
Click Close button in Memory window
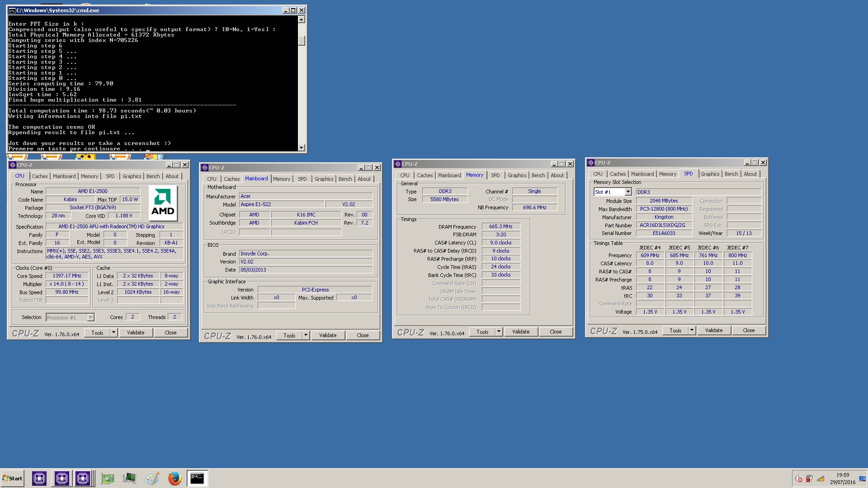[556, 332]
